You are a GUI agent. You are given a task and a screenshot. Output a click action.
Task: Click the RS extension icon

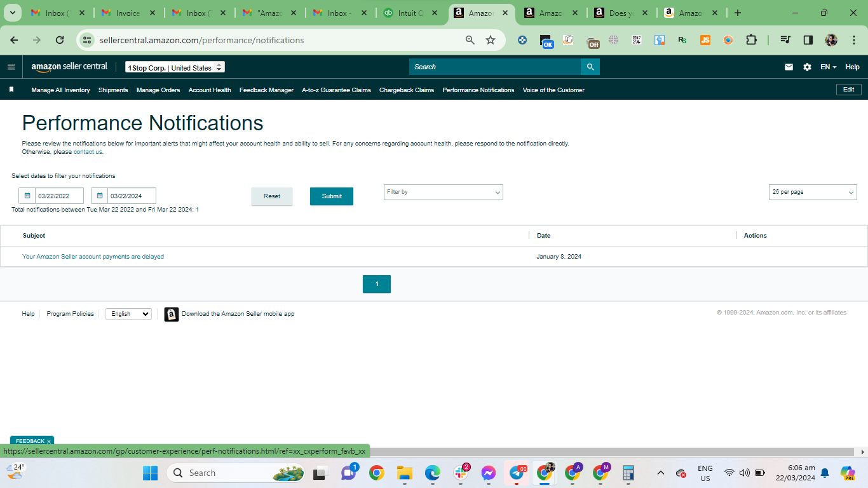tap(682, 40)
